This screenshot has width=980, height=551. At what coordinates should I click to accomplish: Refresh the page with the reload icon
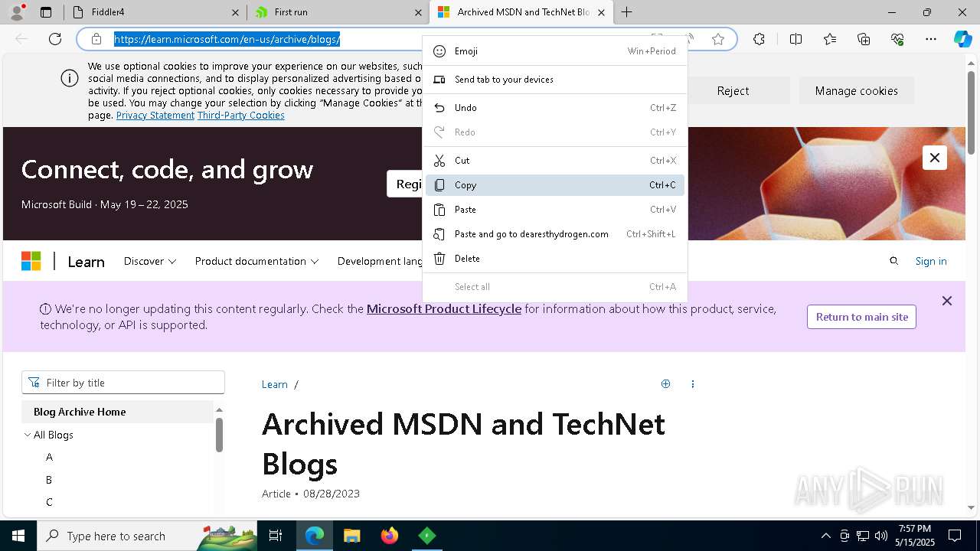(x=55, y=39)
